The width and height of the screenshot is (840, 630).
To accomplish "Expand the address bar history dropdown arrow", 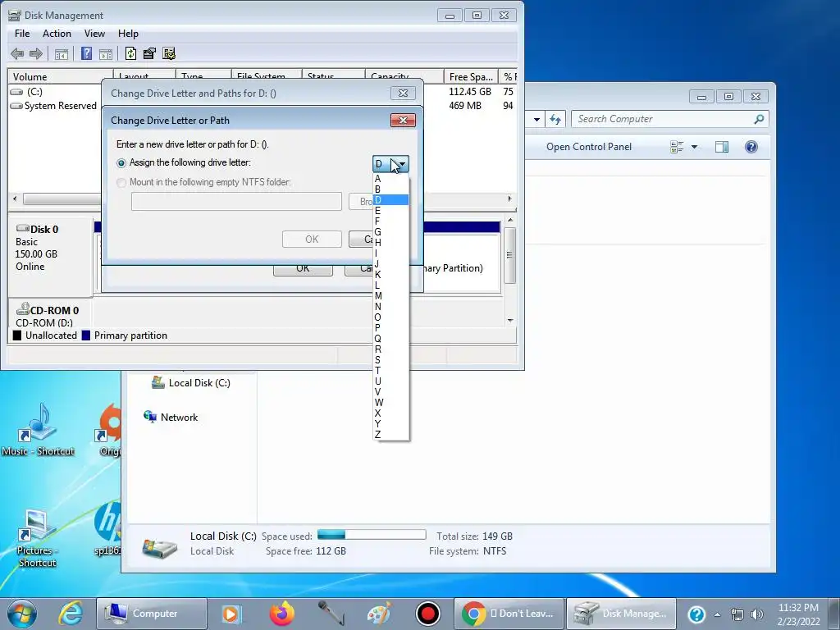I will click(x=536, y=120).
